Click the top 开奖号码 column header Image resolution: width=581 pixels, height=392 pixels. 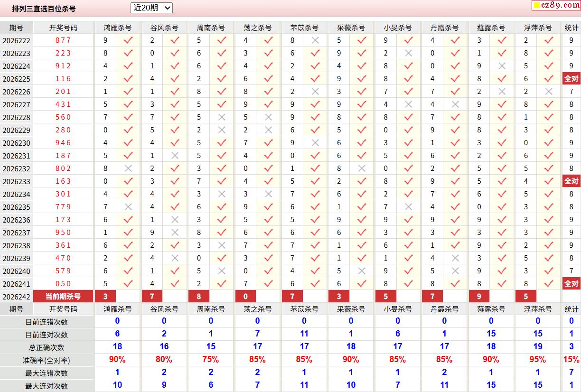coord(63,28)
